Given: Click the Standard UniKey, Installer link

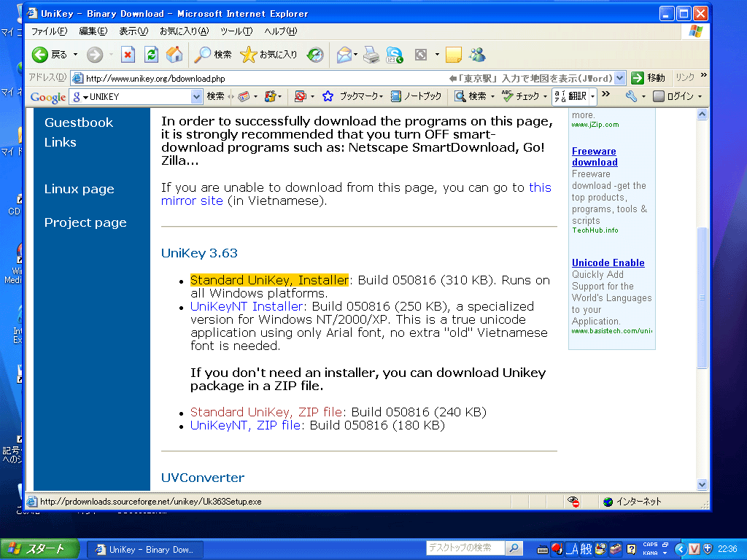Looking at the screenshot, I should pyautogui.click(x=270, y=280).
